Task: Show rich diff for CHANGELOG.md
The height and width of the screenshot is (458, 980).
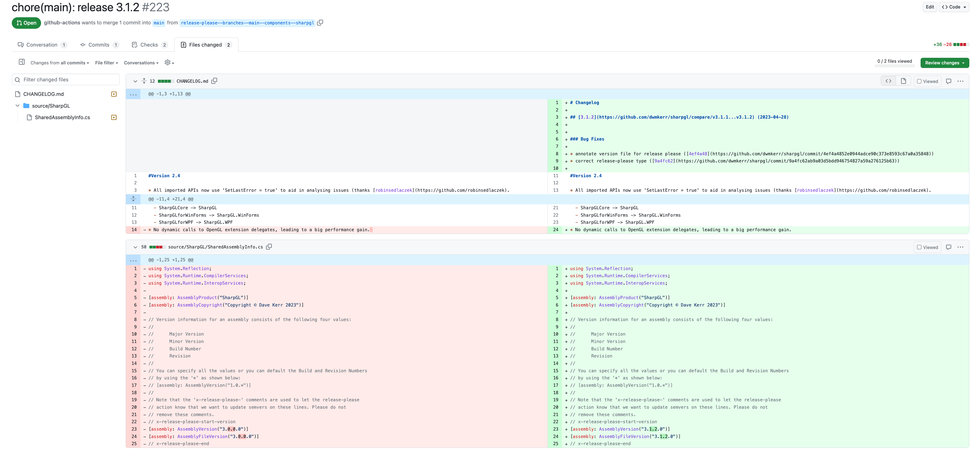Action: pos(903,81)
